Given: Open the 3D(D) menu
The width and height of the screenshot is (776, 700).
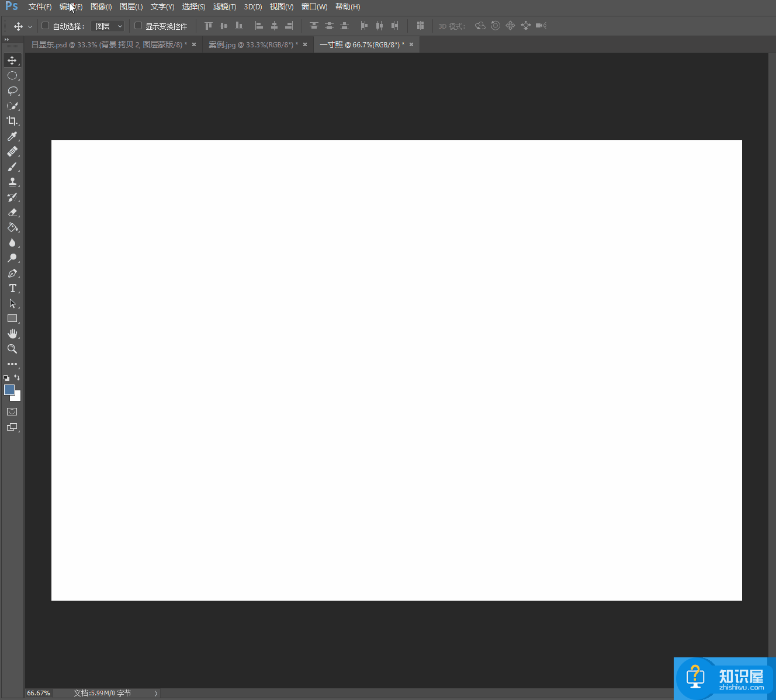Looking at the screenshot, I should (253, 7).
